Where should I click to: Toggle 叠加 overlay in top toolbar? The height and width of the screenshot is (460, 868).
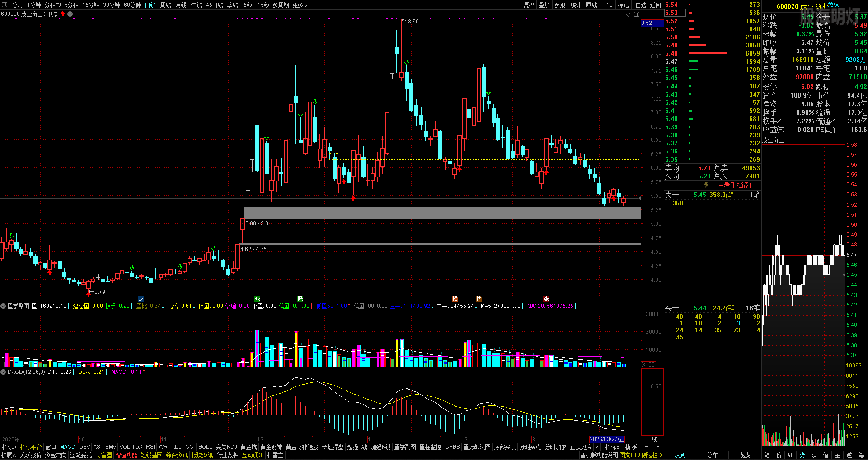point(544,5)
